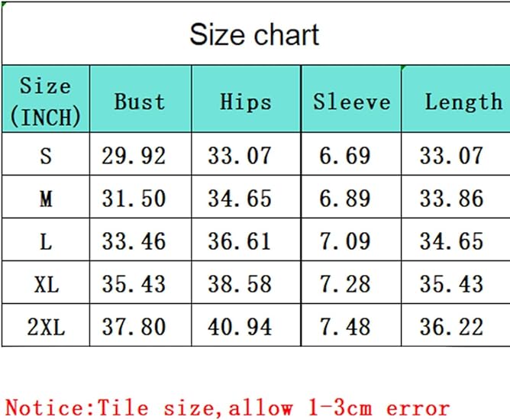The width and height of the screenshot is (510, 420).
Task: Click bust value 29.92 for size S
Action: (x=134, y=156)
